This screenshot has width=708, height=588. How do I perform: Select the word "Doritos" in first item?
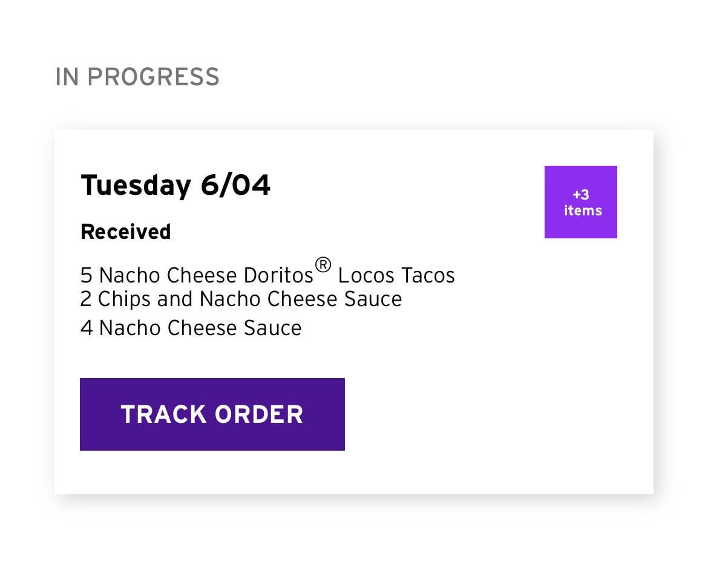click(278, 275)
